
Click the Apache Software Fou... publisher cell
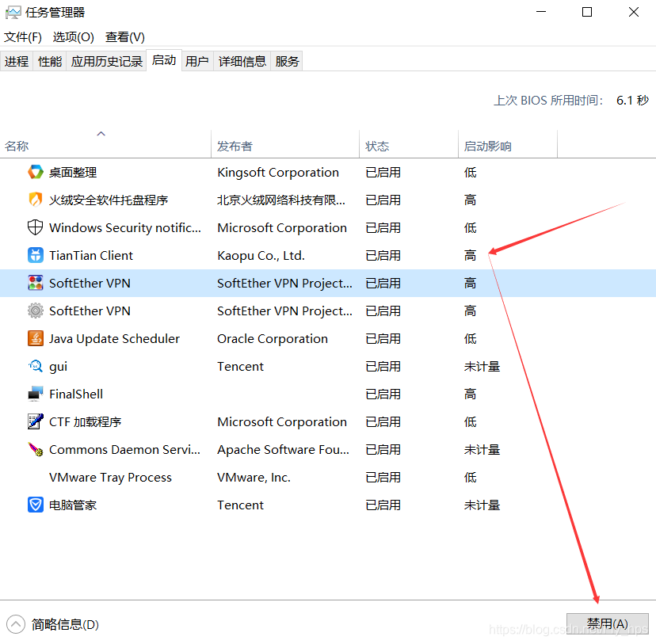(x=283, y=450)
